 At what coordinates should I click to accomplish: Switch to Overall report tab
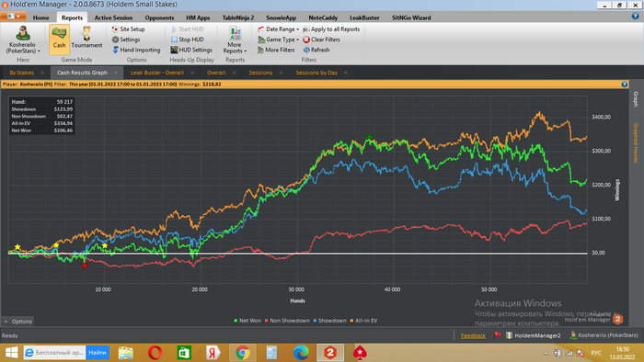(x=216, y=73)
